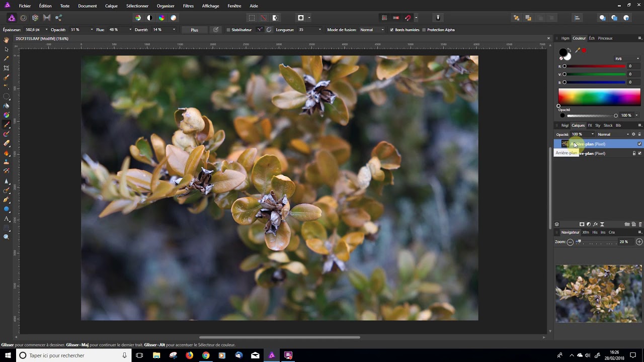
Task: Switch to the Photo persona
Action: coord(12,18)
